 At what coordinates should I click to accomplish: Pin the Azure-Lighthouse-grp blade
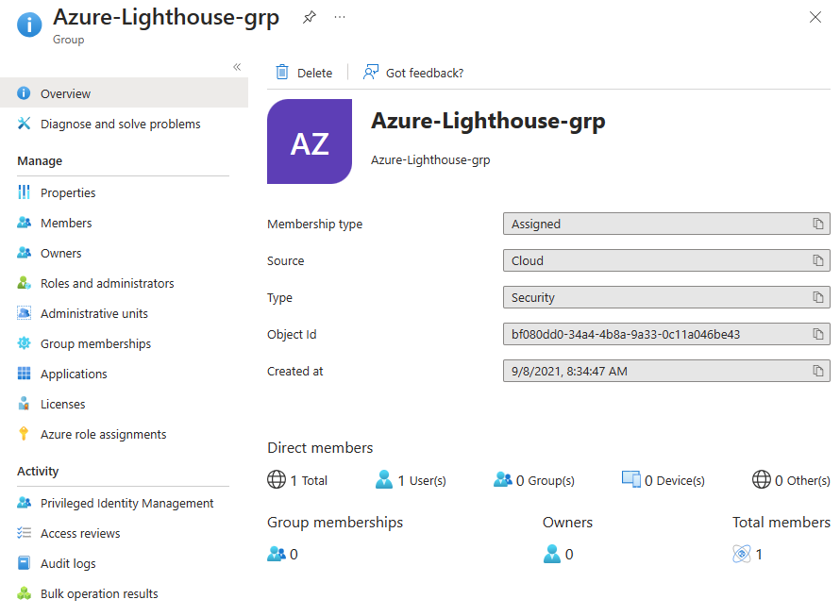[x=310, y=17]
